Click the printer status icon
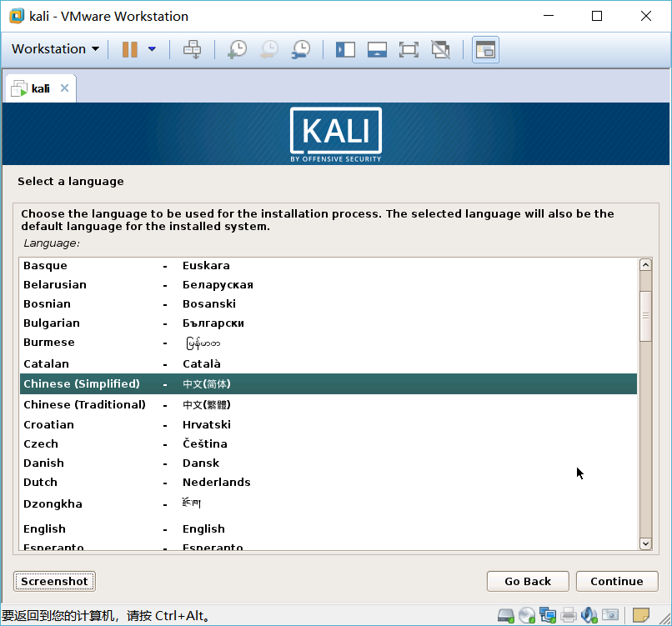The height and width of the screenshot is (626, 672). (569, 616)
